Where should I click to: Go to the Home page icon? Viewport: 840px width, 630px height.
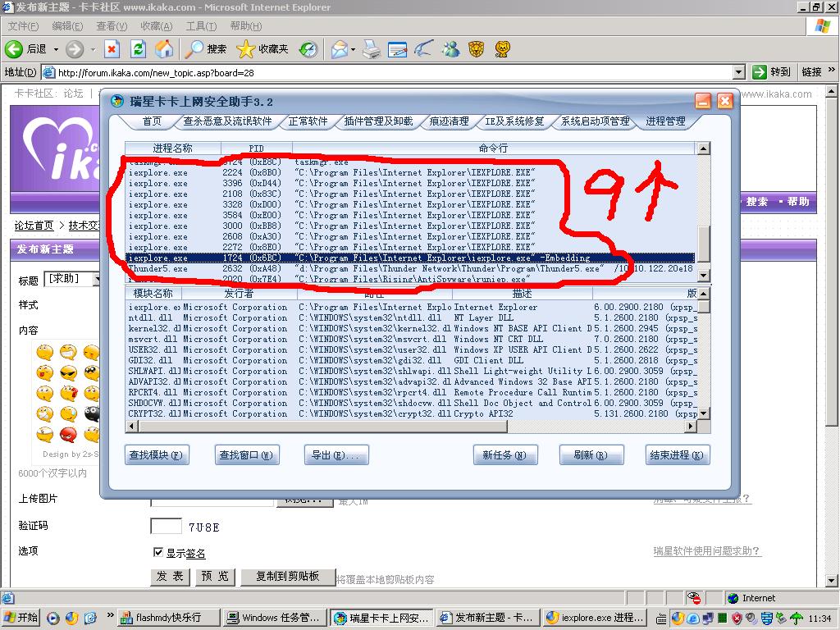pos(164,49)
